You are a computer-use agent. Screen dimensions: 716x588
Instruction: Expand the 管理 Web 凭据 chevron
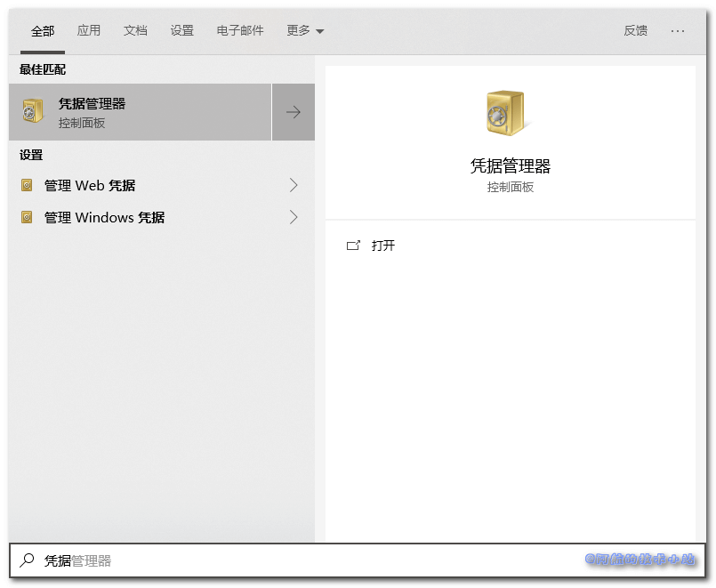(x=294, y=185)
